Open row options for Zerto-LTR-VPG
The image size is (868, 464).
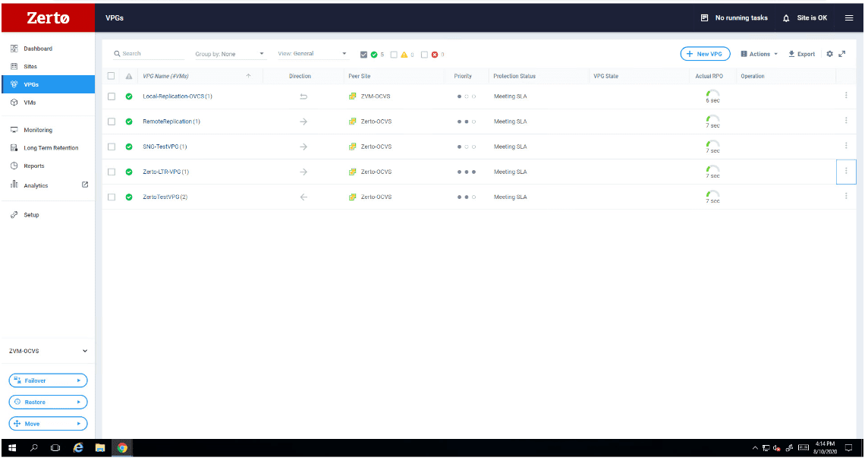point(846,171)
